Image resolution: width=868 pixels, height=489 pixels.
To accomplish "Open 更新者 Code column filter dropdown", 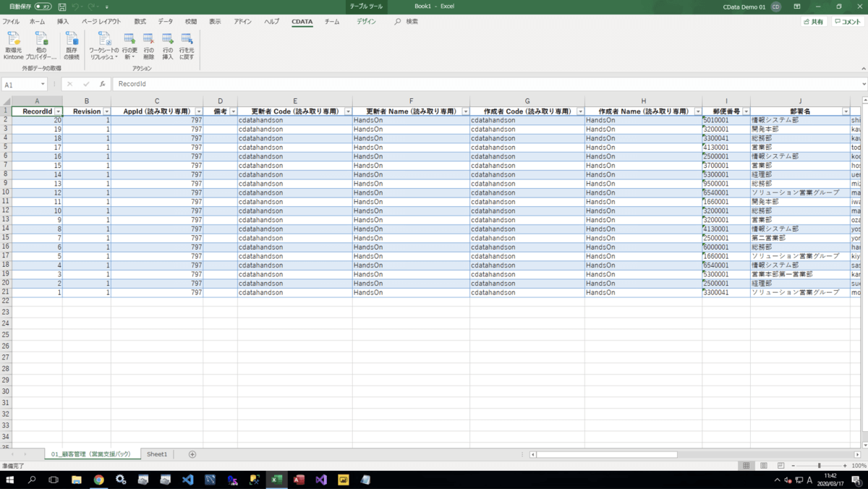I will pos(348,111).
